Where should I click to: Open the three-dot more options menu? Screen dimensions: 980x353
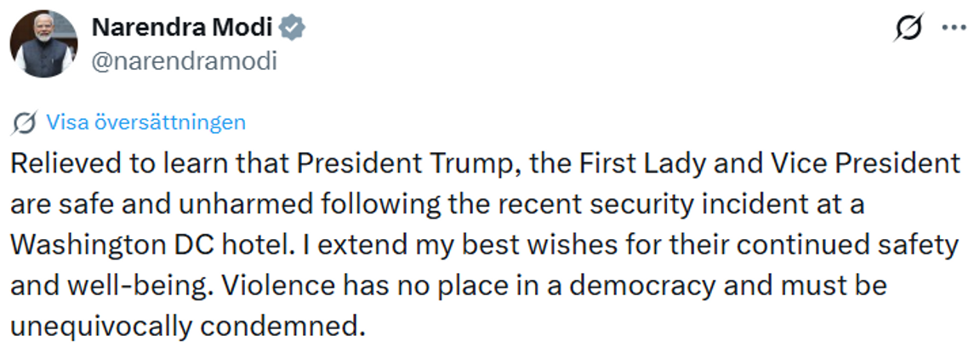(x=954, y=28)
